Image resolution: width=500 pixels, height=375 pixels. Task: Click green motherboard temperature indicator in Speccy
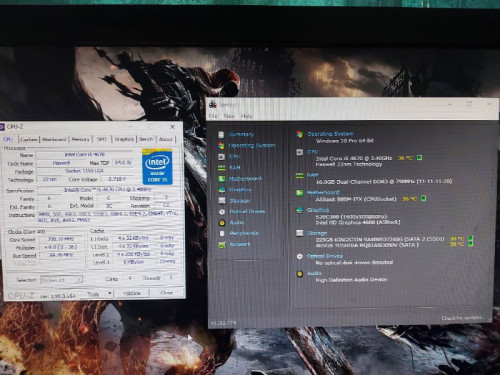click(x=423, y=199)
